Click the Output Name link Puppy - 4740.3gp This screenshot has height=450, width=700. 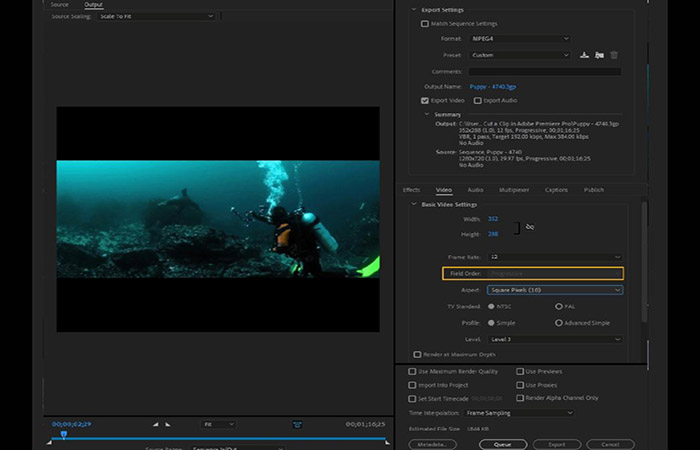[493, 87]
